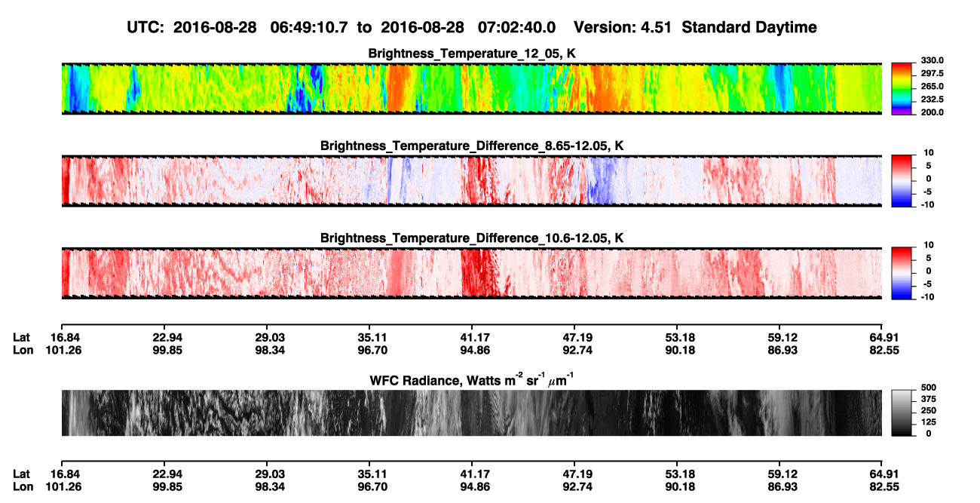980x503 pixels.
Task: Click the WFC Radiance panel title
Action: click(x=472, y=381)
